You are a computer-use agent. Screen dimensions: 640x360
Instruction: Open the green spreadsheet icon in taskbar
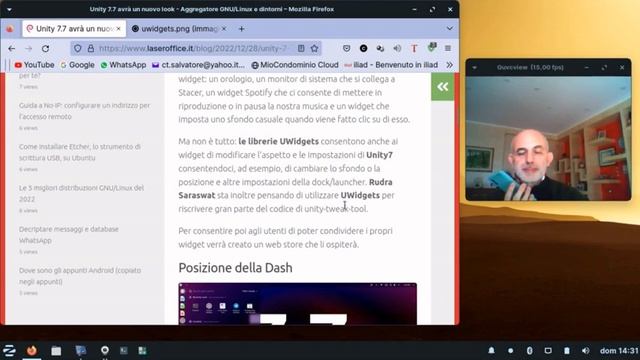(x=142, y=350)
